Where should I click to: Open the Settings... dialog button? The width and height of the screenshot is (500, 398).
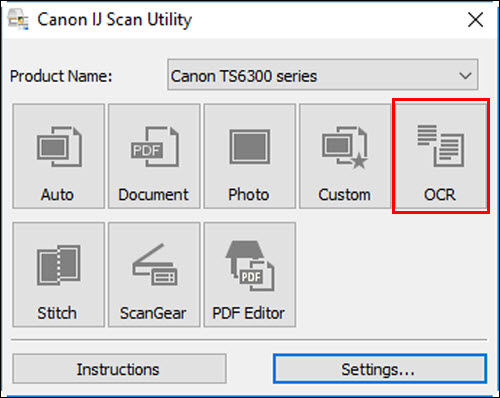380,369
